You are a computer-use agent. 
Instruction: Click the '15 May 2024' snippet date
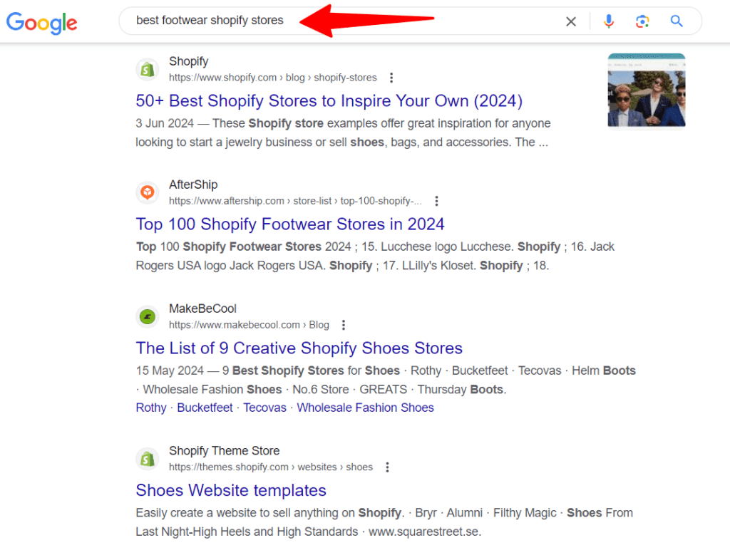(x=170, y=370)
